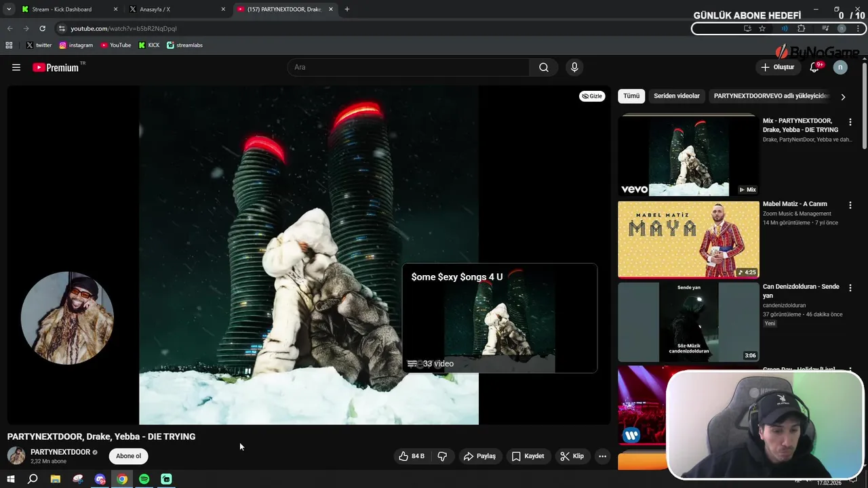Image resolution: width=868 pixels, height=488 pixels.
Task: Open Chrome apps grid in bookmarks bar
Action: [9, 45]
